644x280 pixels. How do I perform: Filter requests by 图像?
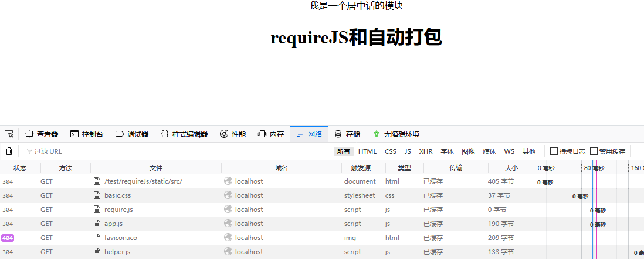click(468, 151)
